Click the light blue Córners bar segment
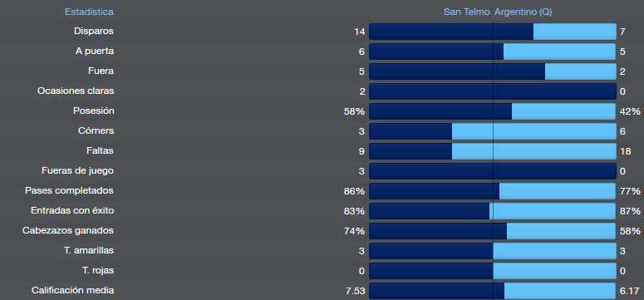The width and height of the screenshot is (644, 300). point(534,131)
